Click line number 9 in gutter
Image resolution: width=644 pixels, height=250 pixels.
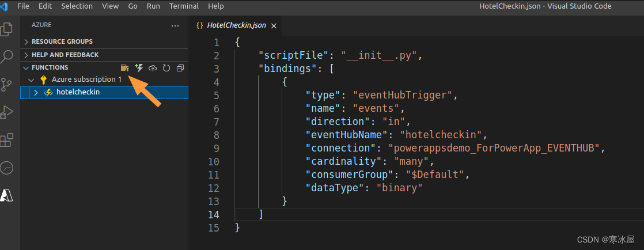217,148
